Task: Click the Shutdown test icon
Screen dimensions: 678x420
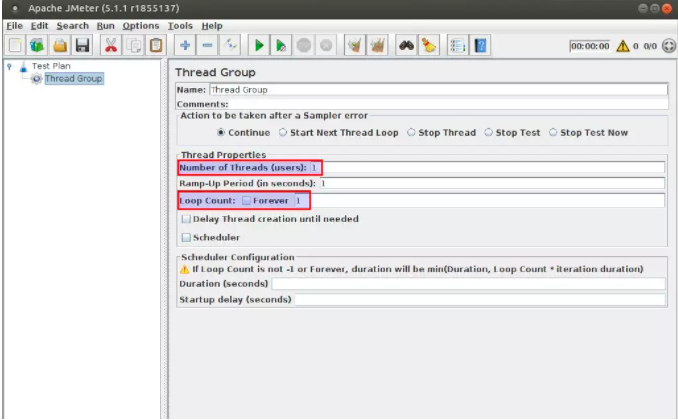Action: coord(326,45)
